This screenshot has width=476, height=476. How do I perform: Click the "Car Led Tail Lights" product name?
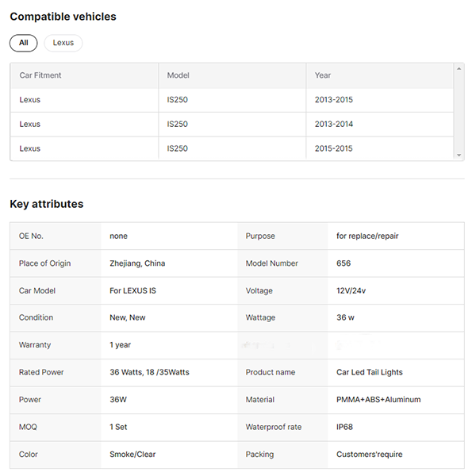(x=370, y=372)
